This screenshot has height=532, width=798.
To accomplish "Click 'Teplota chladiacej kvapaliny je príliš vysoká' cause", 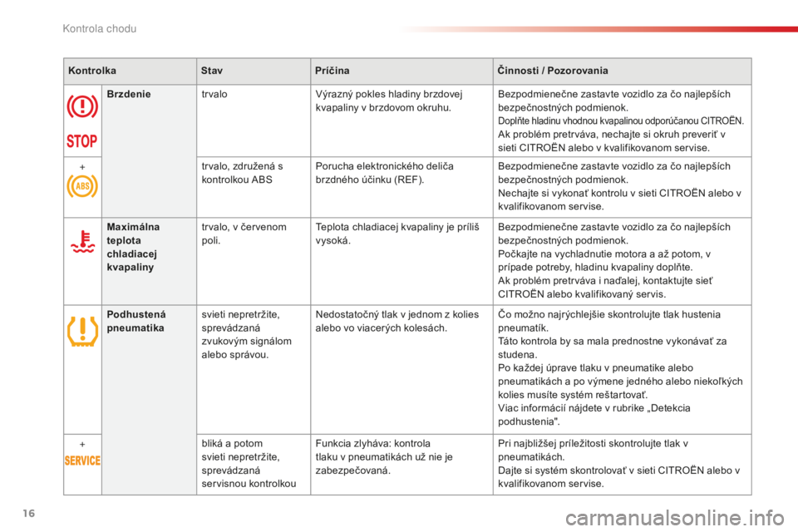I will coord(397,234).
